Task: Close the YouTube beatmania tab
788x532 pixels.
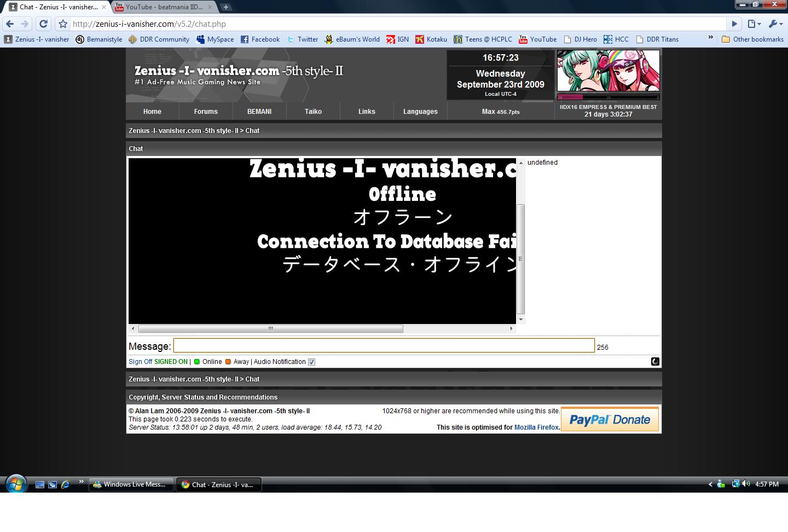Action: (210, 7)
